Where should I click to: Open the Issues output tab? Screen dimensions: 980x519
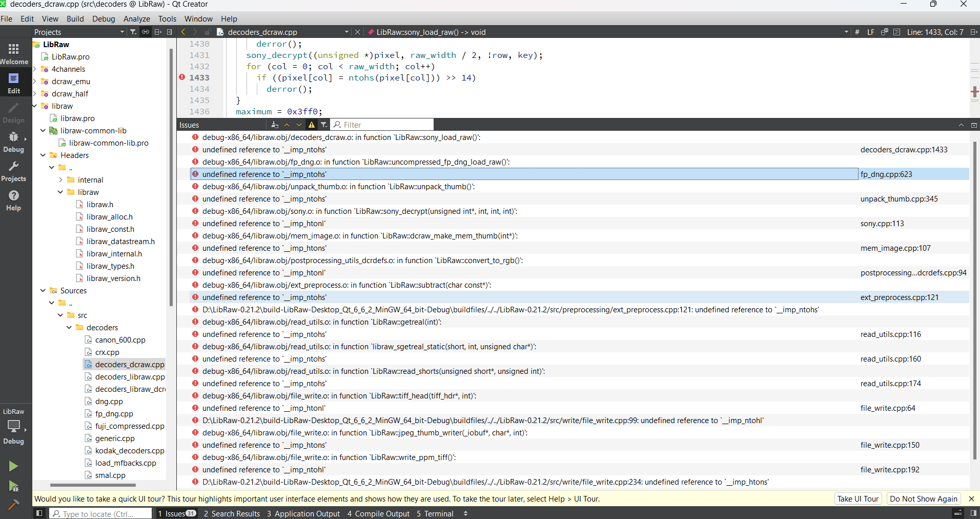pyautogui.click(x=177, y=513)
